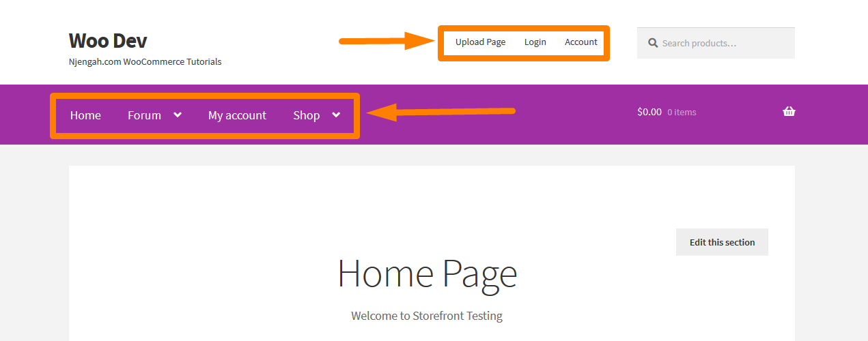Focus the Search products field

pyautogui.click(x=716, y=43)
